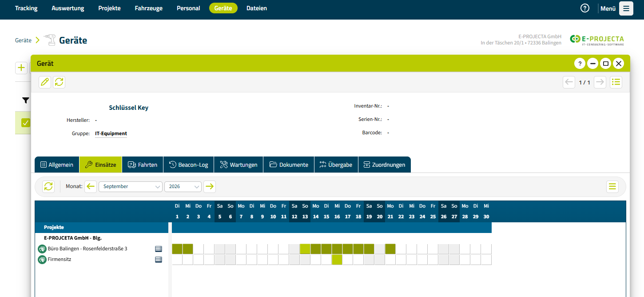The image size is (644, 297).
Task: Select the Einsätze tab
Action: [100, 165]
